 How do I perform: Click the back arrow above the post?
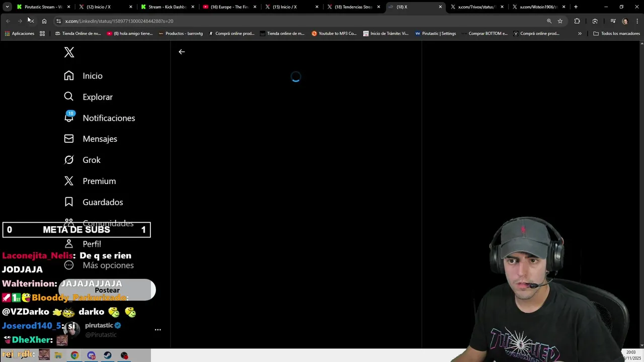click(x=182, y=52)
